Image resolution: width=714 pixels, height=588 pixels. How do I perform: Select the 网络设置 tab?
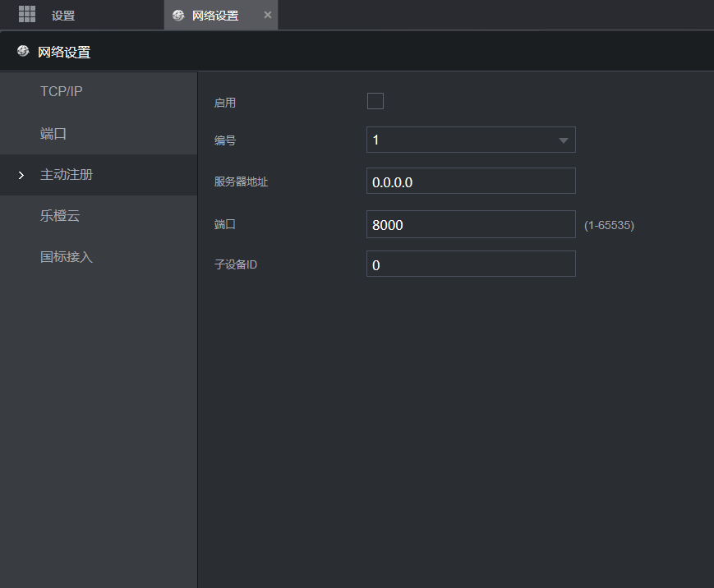[215, 16]
